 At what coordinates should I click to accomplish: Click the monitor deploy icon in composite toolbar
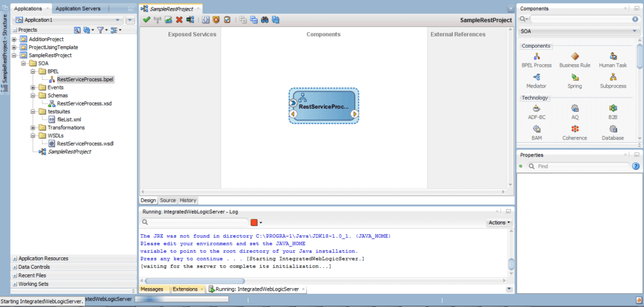(190, 20)
